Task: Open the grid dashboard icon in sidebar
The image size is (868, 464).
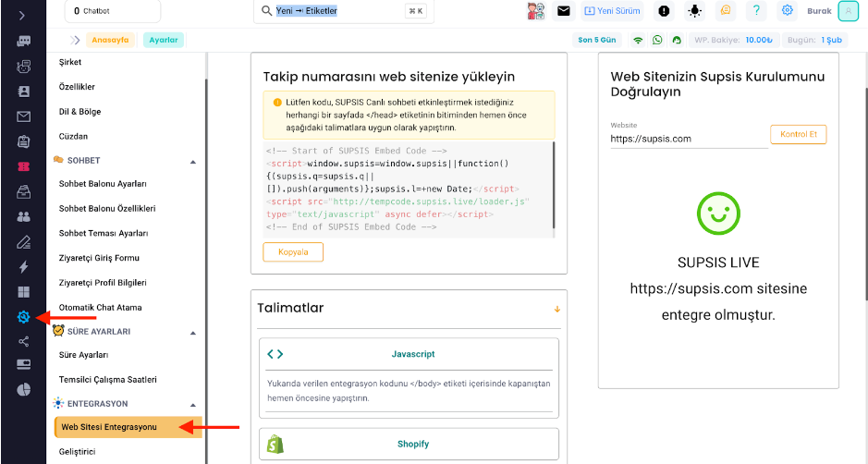Action: click(24, 292)
